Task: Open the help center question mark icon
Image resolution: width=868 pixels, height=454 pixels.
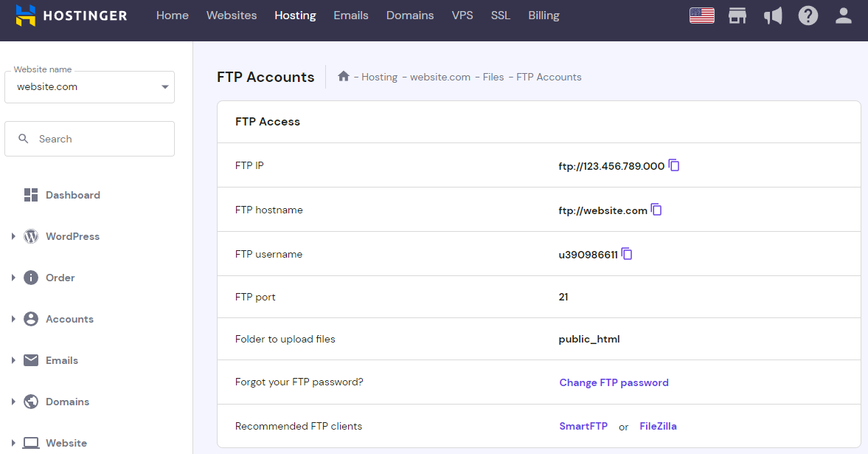Action: tap(808, 15)
